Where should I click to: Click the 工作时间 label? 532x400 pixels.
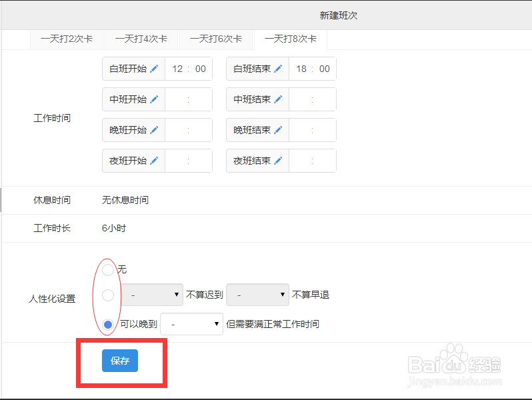(x=52, y=118)
